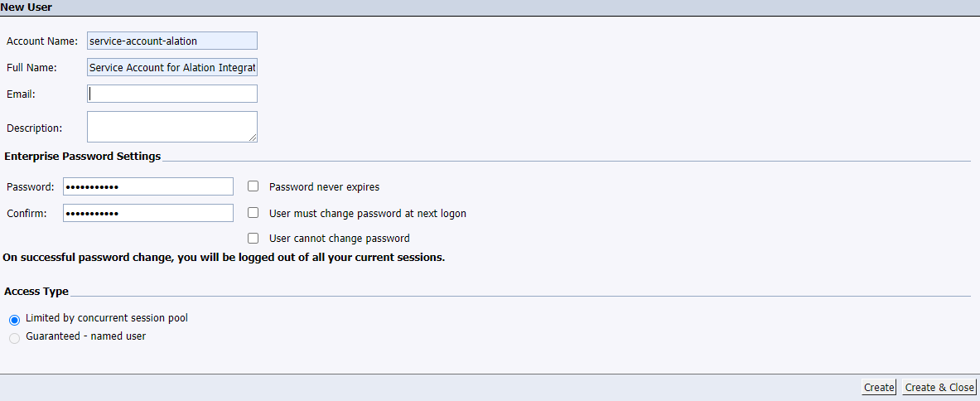Click inside the Description text area
The height and width of the screenshot is (401, 980).
pos(171,127)
